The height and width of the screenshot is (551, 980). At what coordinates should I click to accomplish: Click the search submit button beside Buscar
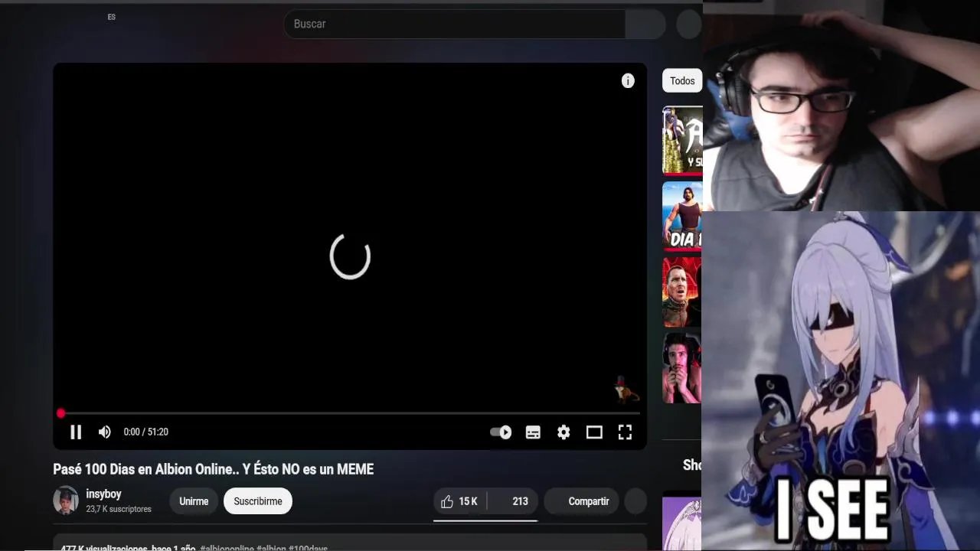645,24
